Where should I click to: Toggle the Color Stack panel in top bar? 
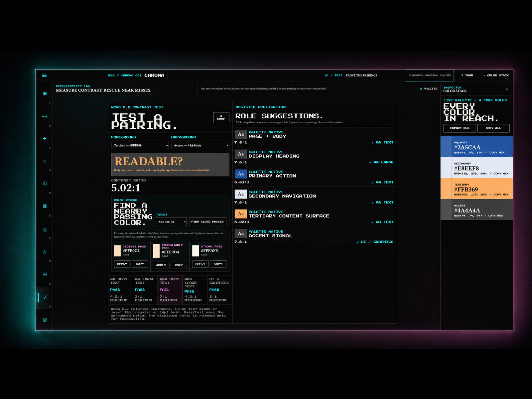tap(496, 75)
